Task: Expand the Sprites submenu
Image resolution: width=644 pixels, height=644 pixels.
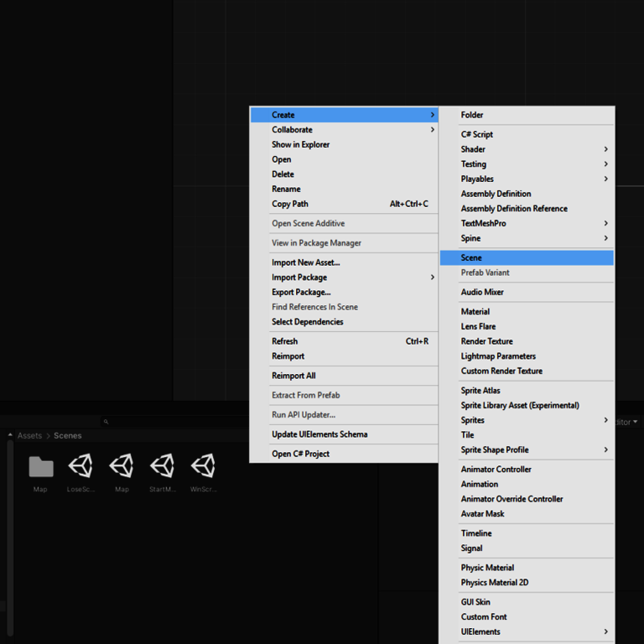Action: click(527, 420)
